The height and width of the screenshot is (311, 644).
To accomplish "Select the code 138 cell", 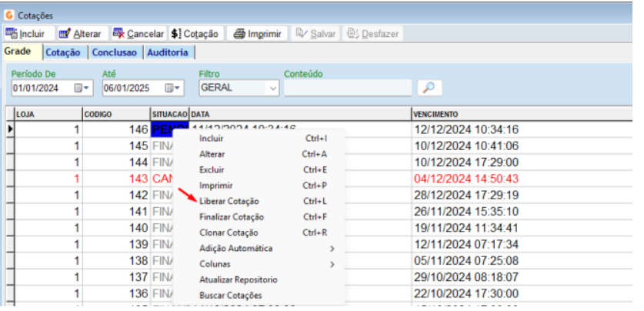I will click(116, 261).
